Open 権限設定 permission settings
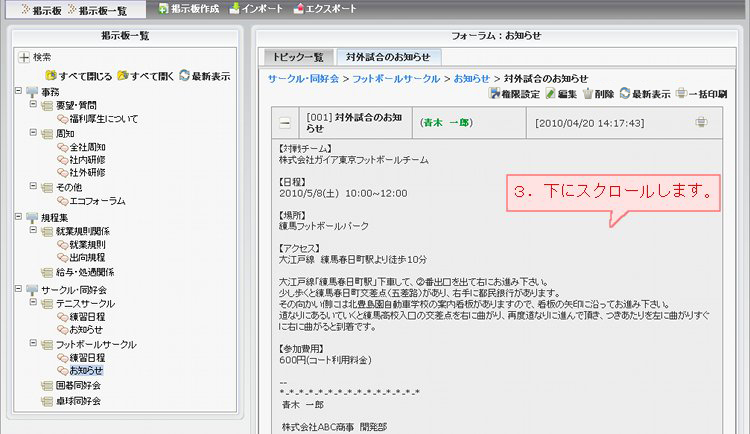 click(x=514, y=94)
